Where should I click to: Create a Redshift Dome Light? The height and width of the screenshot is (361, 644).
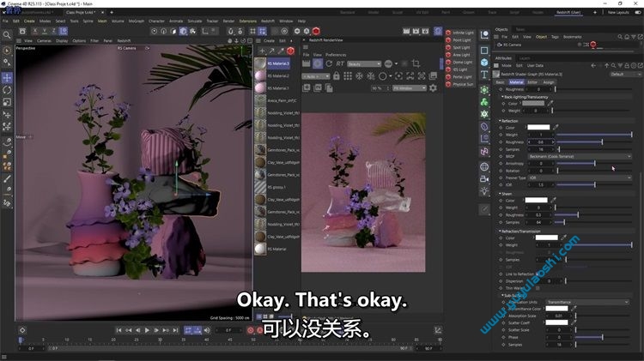[x=461, y=62]
